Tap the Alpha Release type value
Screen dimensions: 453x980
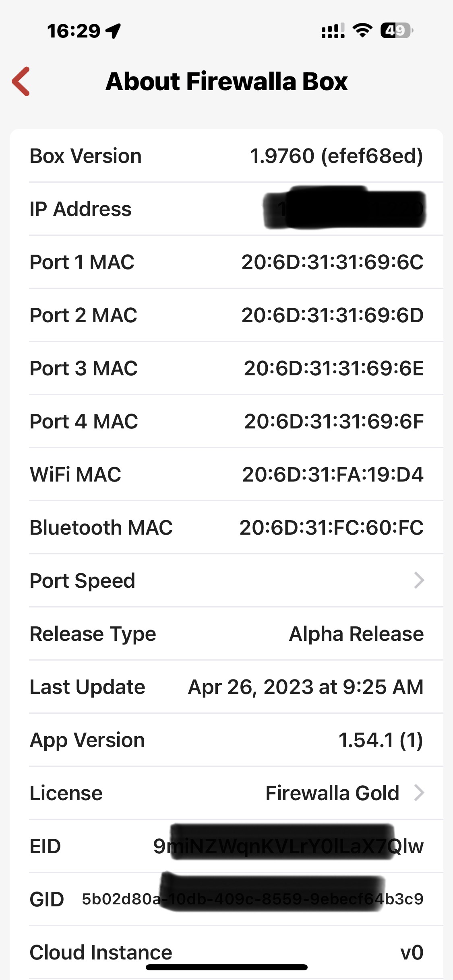coord(356,634)
